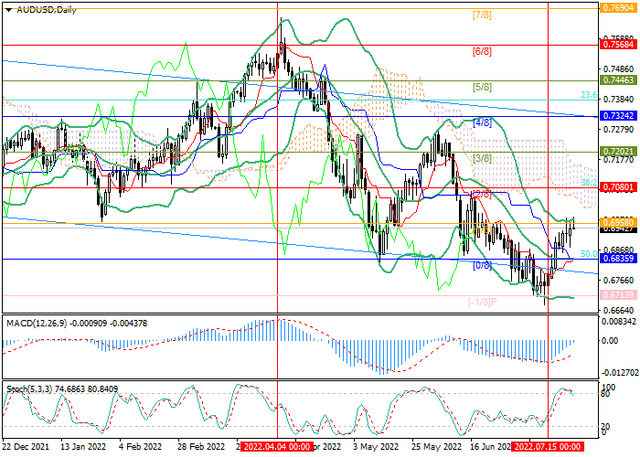Select the orange 0.76904 price tag
This screenshot has height=457, width=640.
pyautogui.click(x=619, y=6)
